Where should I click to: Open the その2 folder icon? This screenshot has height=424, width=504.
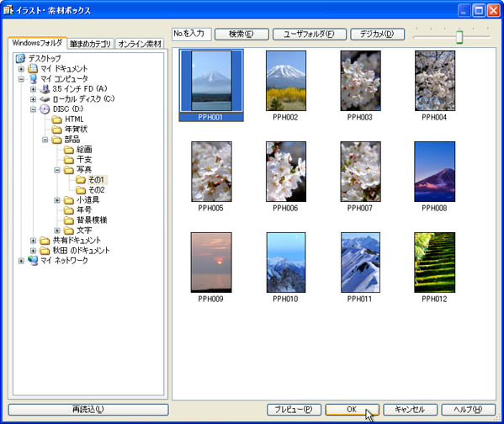click(81, 190)
